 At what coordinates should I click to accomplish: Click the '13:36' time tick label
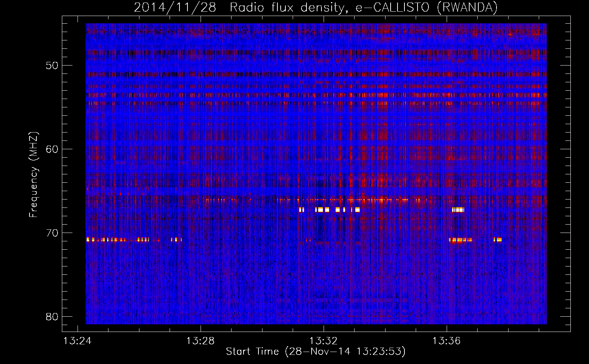(446, 341)
